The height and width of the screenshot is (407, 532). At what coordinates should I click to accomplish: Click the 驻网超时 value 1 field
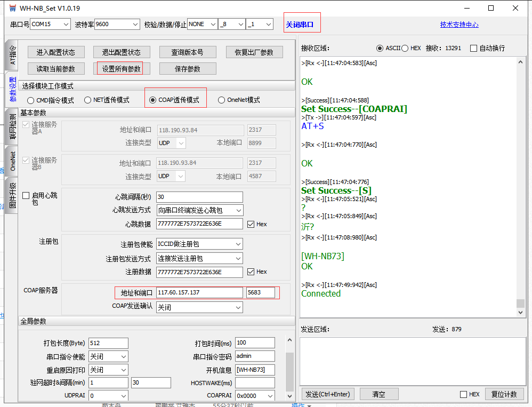(x=109, y=382)
